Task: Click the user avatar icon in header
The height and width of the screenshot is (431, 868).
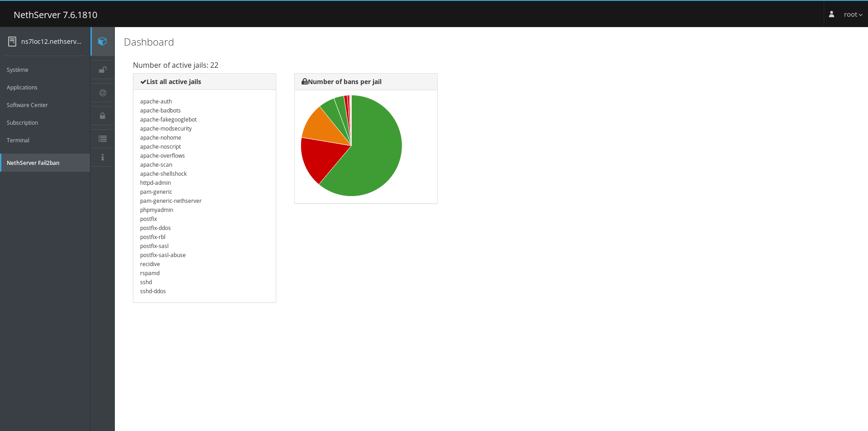Action: pyautogui.click(x=831, y=14)
